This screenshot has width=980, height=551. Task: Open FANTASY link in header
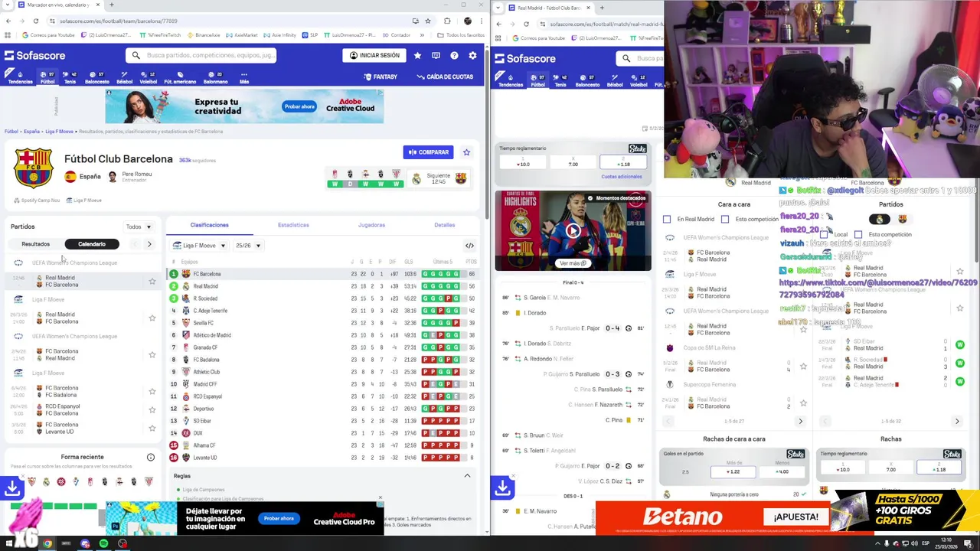(380, 77)
